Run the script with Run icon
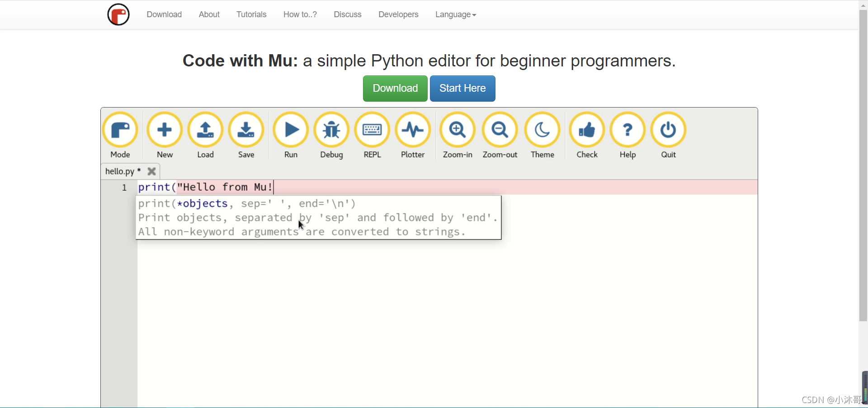The width and height of the screenshot is (868, 408). click(x=291, y=130)
